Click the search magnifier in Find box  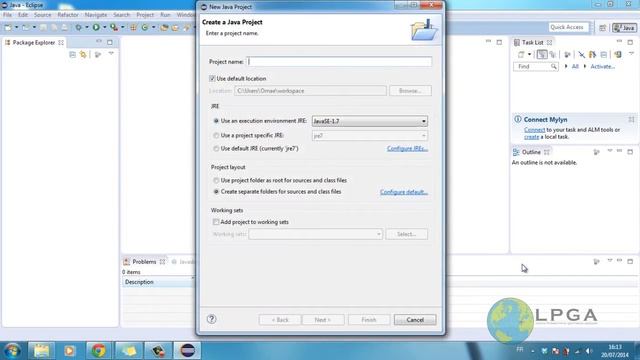point(554,66)
